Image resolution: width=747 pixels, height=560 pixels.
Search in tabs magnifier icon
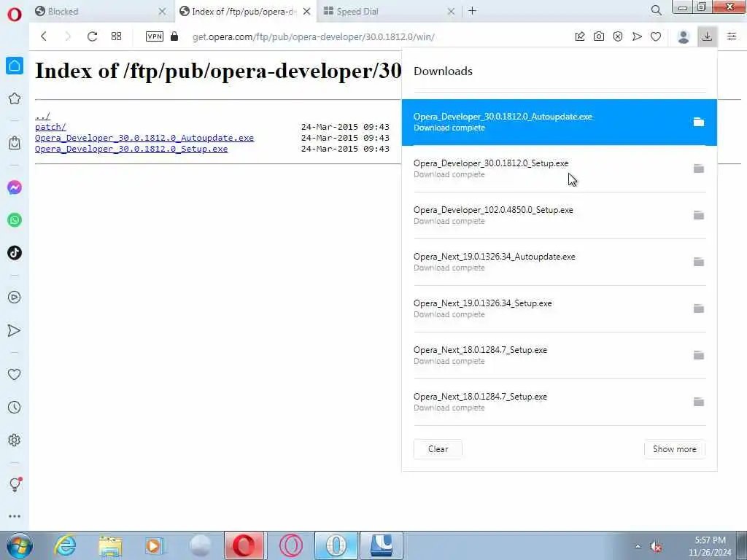pyautogui.click(x=656, y=10)
